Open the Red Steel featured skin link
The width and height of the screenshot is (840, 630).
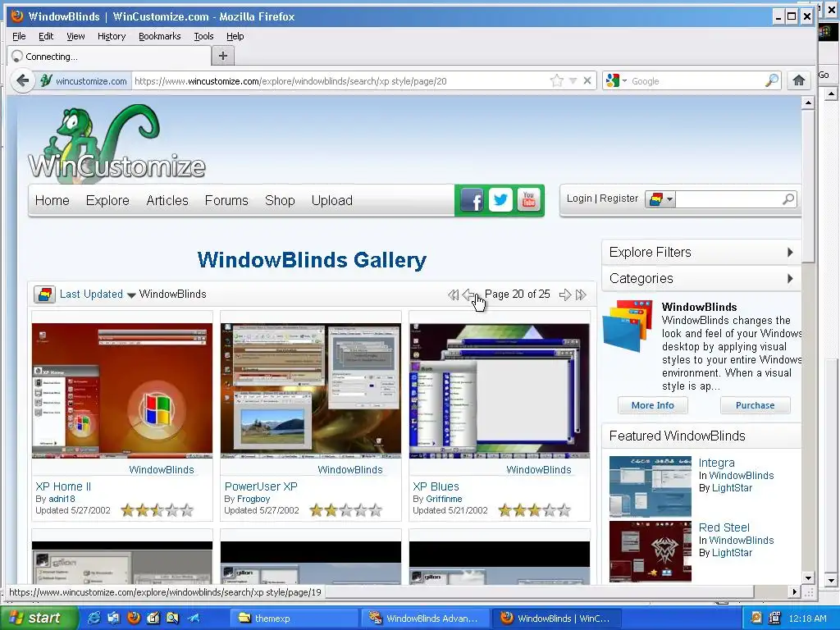click(724, 527)
